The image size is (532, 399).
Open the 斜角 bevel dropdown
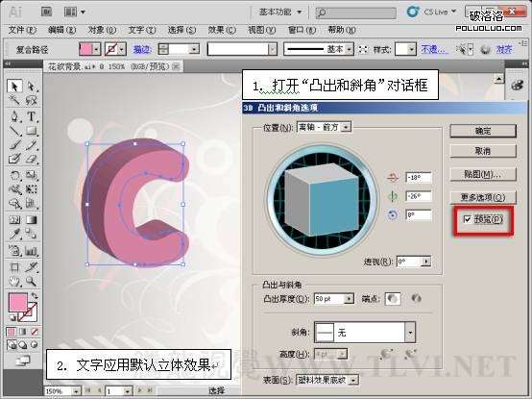pos(410,332)
